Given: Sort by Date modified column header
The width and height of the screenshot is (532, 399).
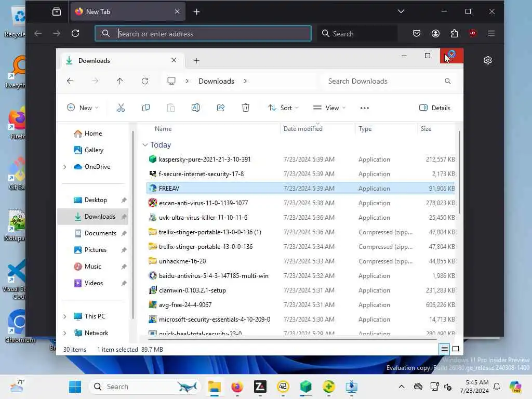Looking at the screenshot, I should coord(303,129).
